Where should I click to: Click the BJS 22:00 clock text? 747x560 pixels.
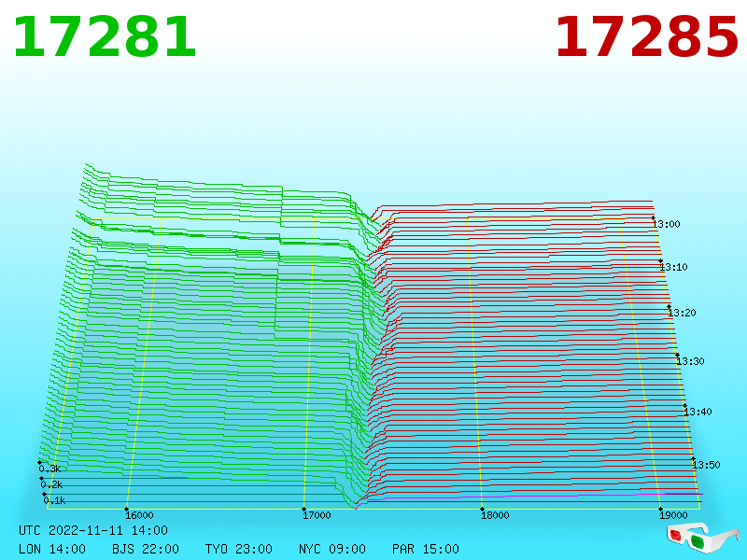[146, 549]
